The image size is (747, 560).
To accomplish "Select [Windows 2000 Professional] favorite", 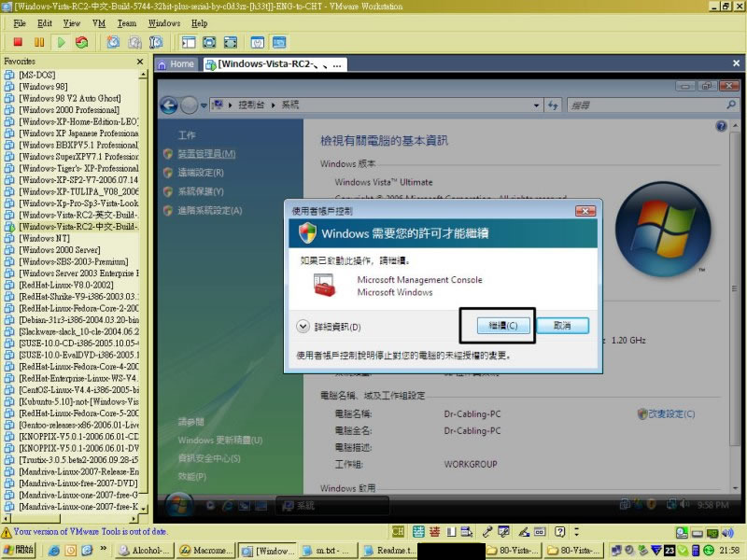I will tap(69, 110).
